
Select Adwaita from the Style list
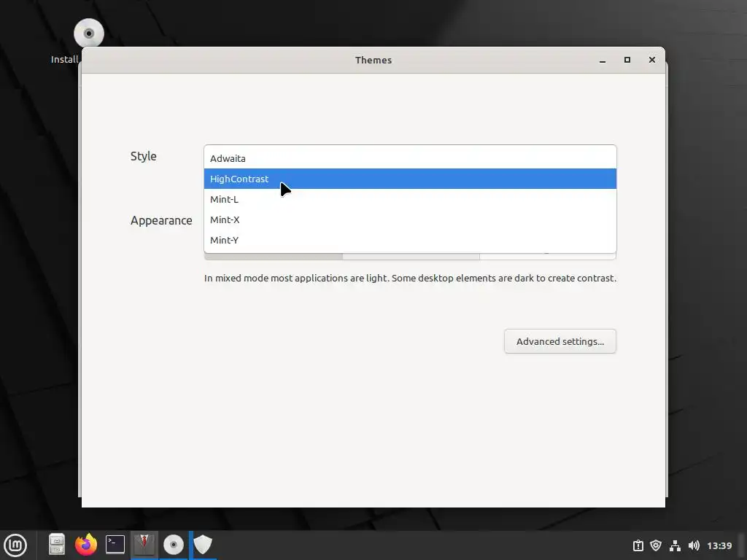410,158
